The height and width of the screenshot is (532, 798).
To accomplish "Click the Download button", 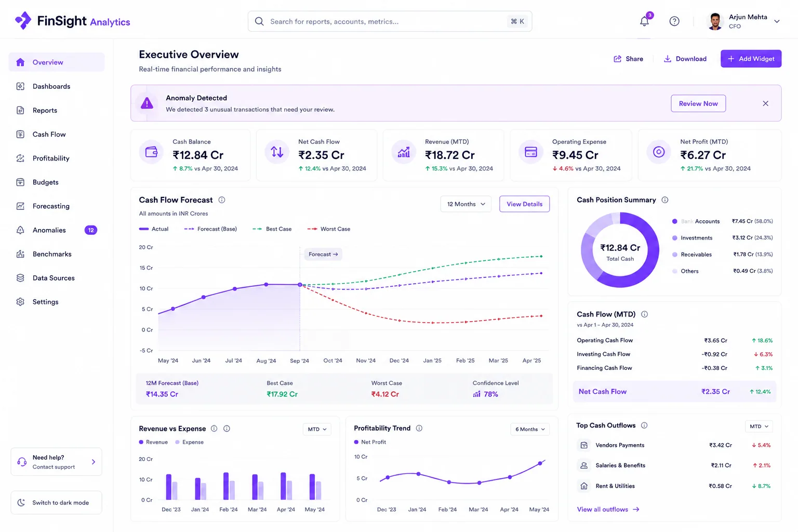I will pyautogui.click(x=685, y=59).
